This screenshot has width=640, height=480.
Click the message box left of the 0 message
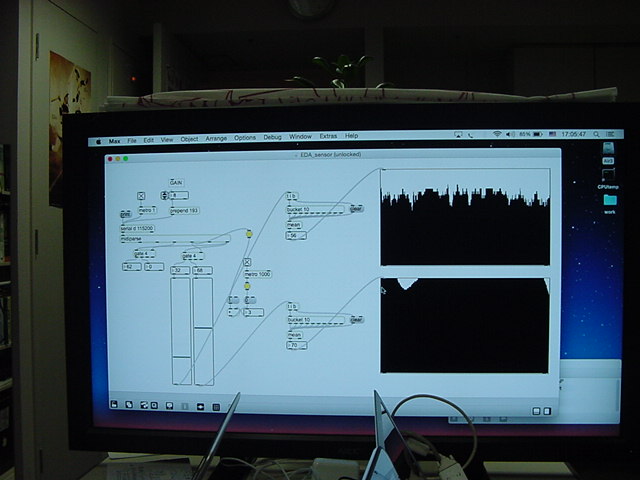[x=233, y=300]
